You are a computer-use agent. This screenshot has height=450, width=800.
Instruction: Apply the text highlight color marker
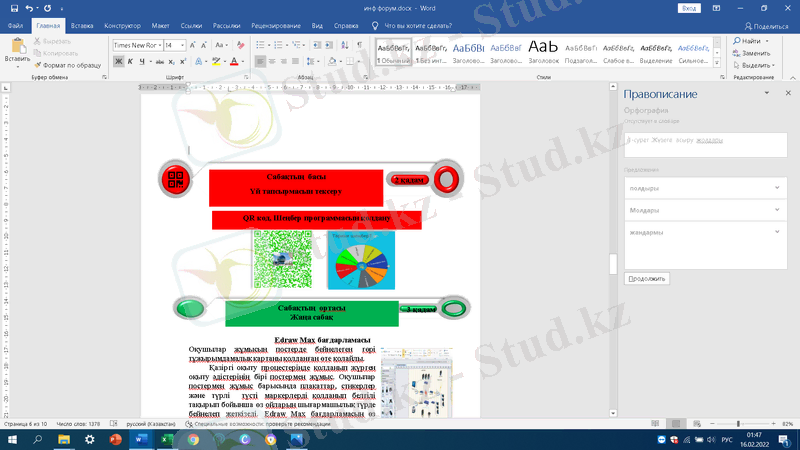217,62
